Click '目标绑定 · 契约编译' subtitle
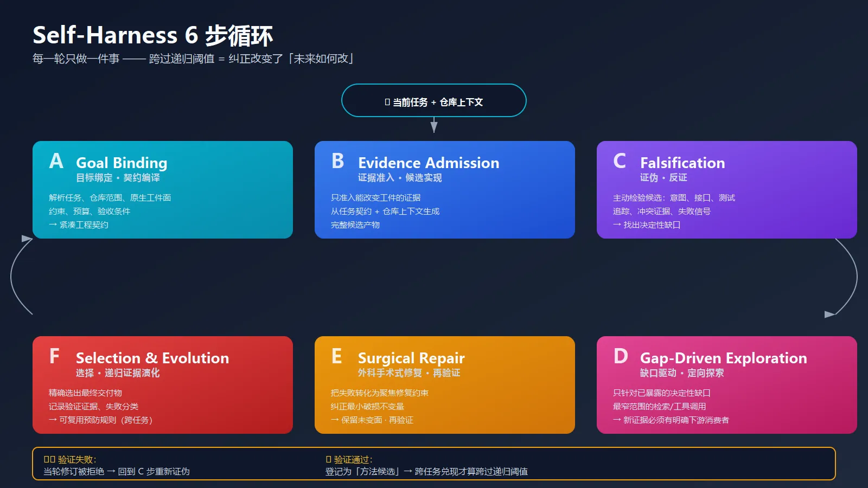 (118, 178)
